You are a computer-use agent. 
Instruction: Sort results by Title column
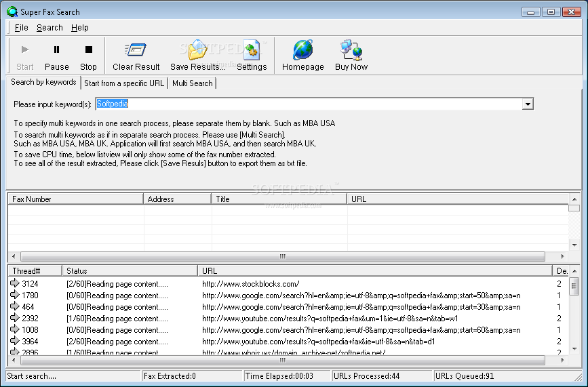click(x=279, y=199)
